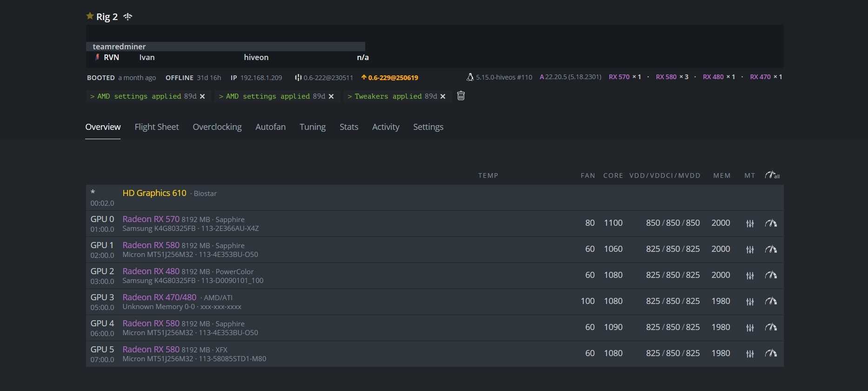Click the trash icon to clear messages

[x=461, y=96]
